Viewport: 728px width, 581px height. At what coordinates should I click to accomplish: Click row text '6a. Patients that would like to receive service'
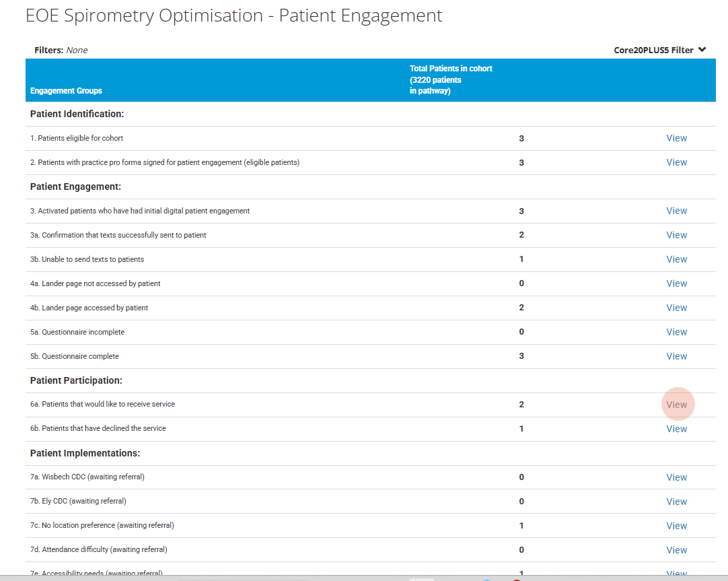pos(103,404)
